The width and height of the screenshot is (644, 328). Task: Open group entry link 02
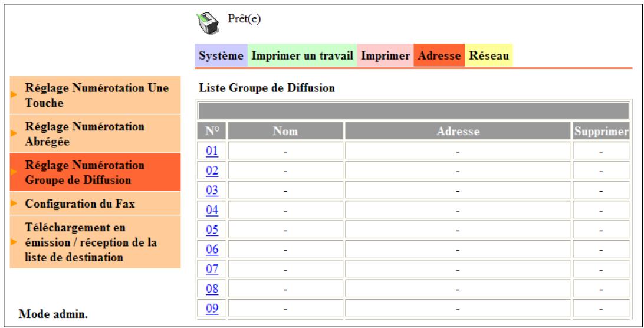point(212,170)
